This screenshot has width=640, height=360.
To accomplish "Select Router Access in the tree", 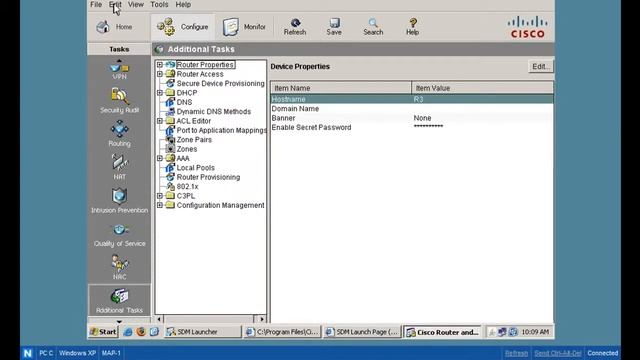I will pos(200,74).
